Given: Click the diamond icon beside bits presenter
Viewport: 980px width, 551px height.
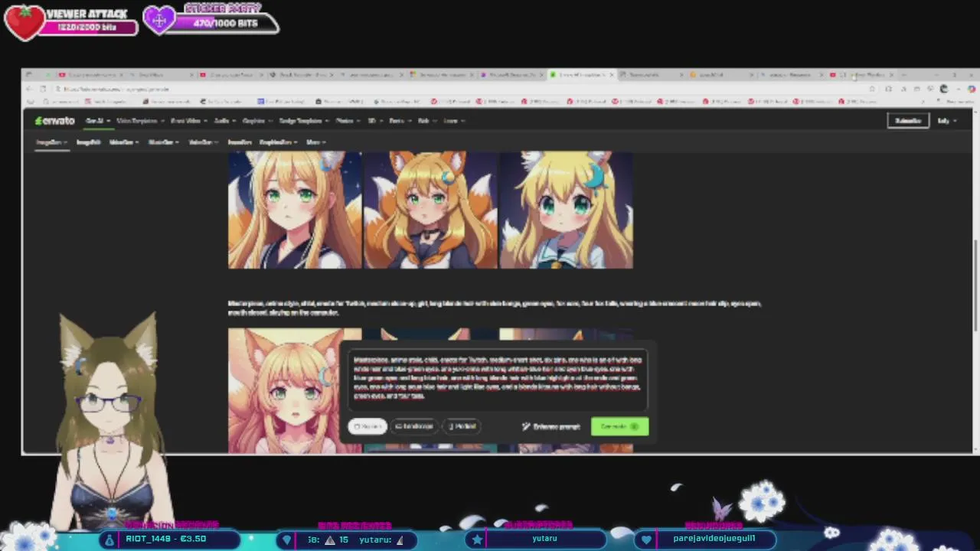Looking at the screenshot, I should click(x=287, y=540).
